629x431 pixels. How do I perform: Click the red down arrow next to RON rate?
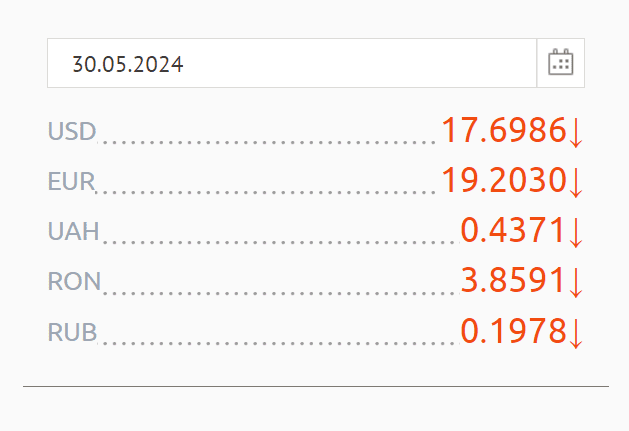575,282
